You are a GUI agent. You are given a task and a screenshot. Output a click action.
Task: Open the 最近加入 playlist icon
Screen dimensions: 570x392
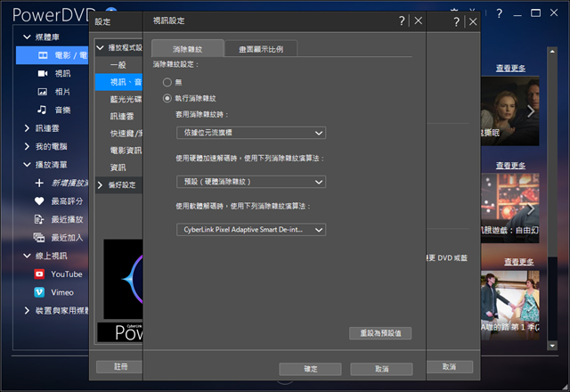[x=39, y=238]
